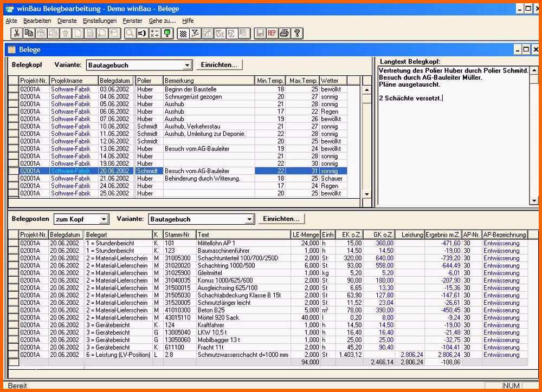Click the printer icon in toolbar
This screenshot has width=542, height=392.
285,33
